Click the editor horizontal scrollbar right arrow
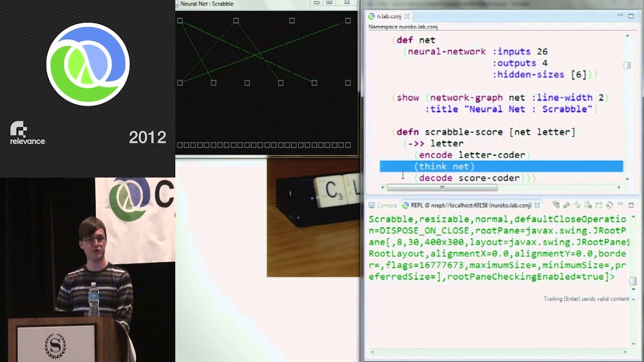 click(x=620, y=188)
